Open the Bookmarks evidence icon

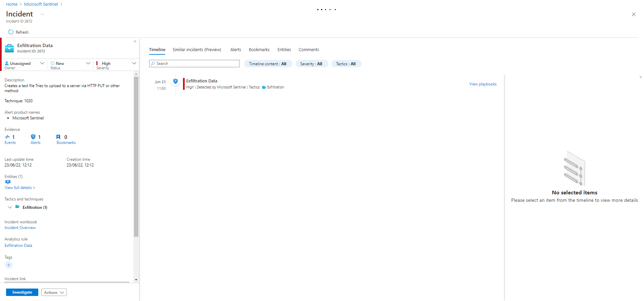pos(58,137)
